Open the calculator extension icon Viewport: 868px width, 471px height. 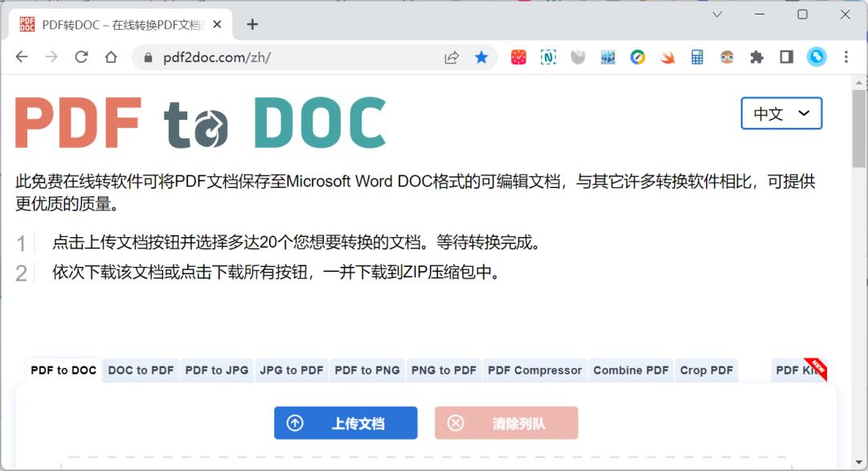698,56
